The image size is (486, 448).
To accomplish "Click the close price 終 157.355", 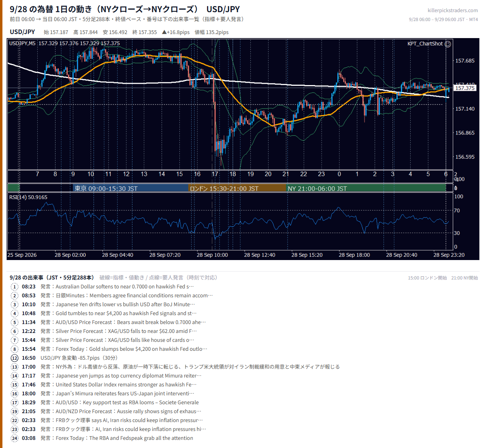I will tap(145, 32).
